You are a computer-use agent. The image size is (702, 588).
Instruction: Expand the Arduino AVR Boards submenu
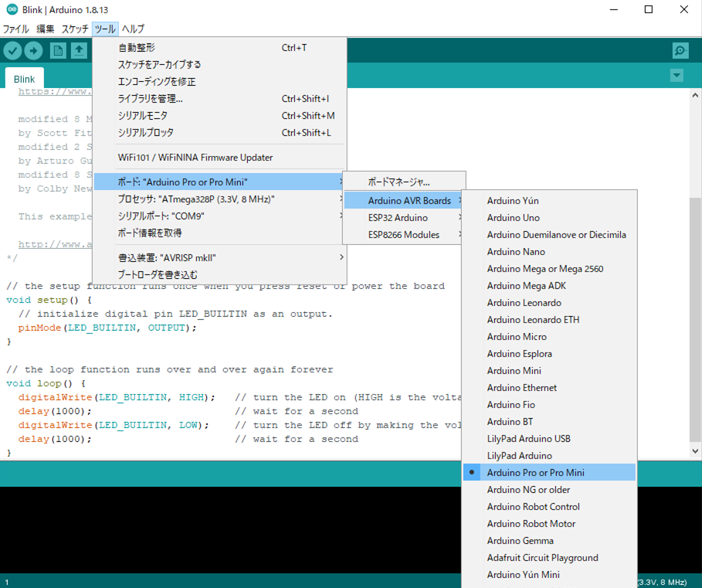pyautogui.click(x=404, y=201)
